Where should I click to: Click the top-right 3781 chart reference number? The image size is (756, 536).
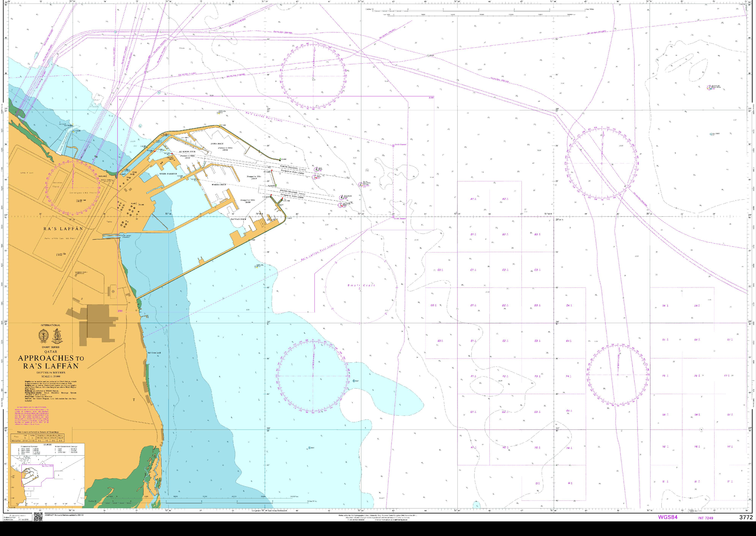[x=431, y=98]
